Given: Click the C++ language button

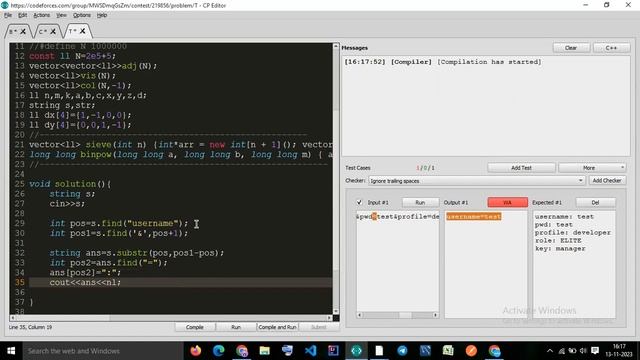Looking at the screenshot, I should [611, 48].
